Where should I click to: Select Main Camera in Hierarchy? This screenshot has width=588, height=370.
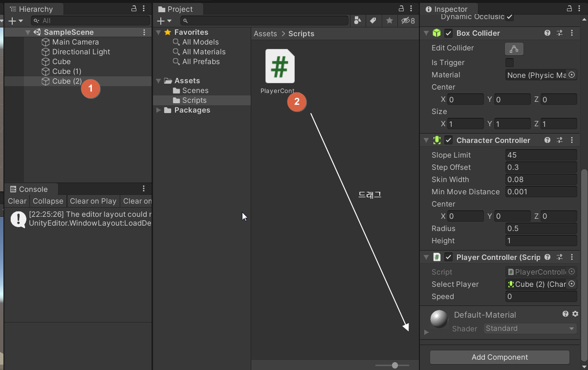[75, 42]
